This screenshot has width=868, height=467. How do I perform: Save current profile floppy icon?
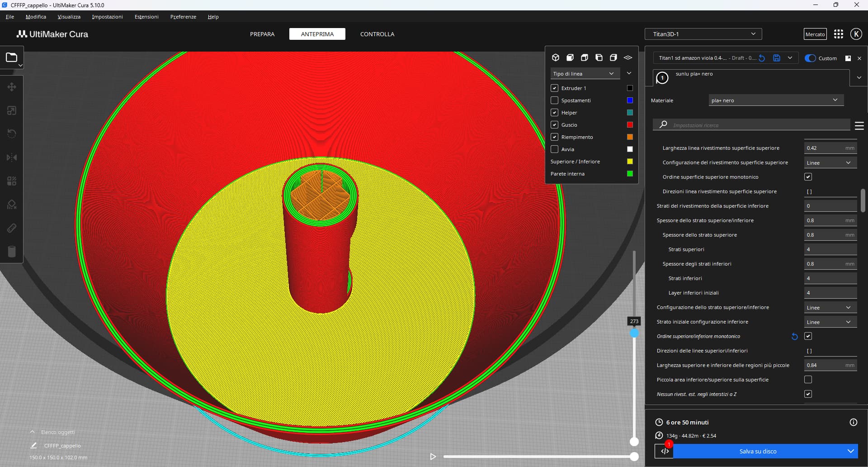coord(777,58)
